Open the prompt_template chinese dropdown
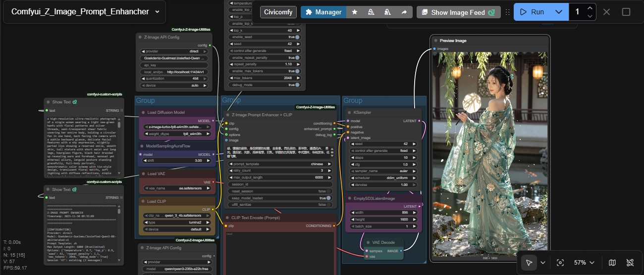This screenshot has height=275, width=644. pos(280,164)
